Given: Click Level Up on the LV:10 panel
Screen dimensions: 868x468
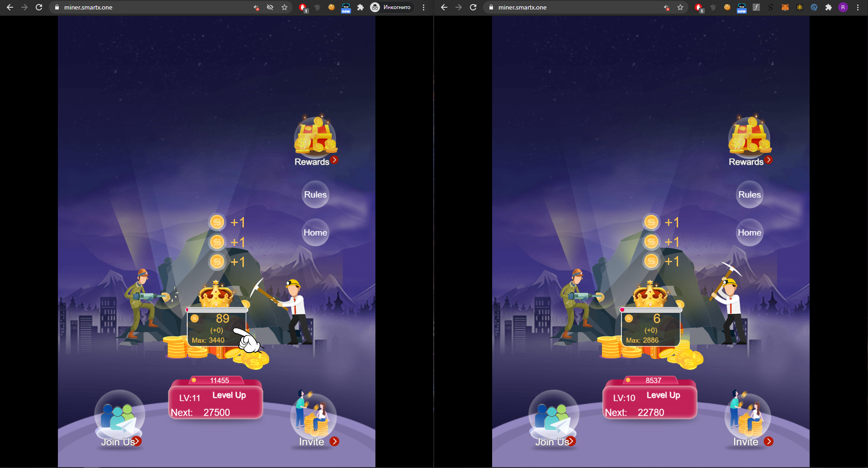Looking at the screenshot, I should pyautogui.click(x=664, y=395).
